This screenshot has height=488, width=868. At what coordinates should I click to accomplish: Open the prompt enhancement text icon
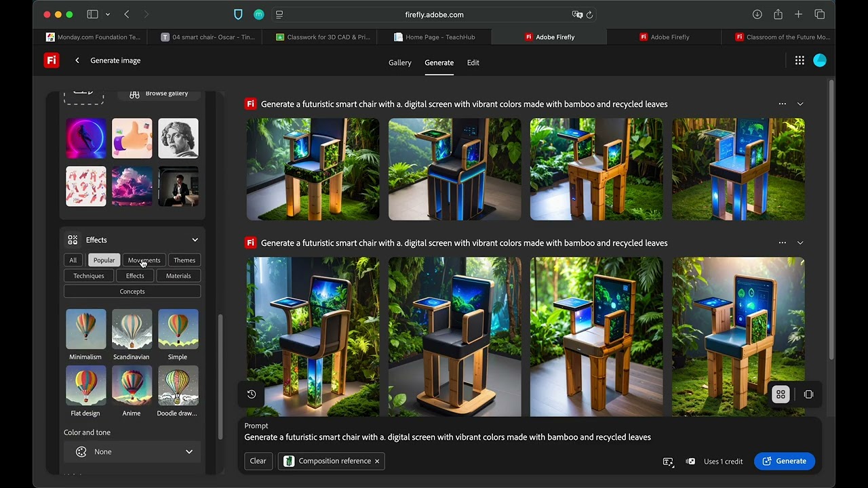pyautogui.click(x=668, y=462)
